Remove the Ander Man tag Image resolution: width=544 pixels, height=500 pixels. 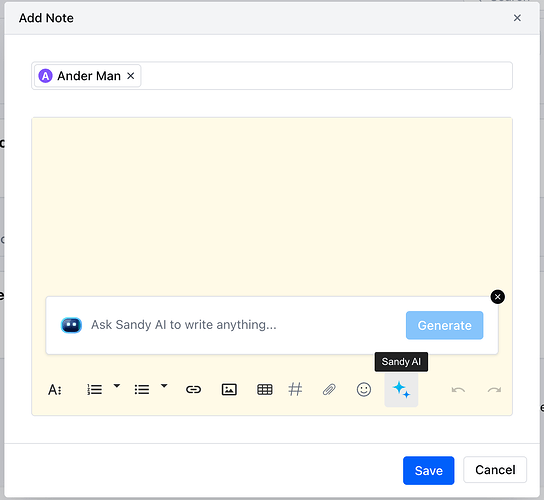coord(130,76)
